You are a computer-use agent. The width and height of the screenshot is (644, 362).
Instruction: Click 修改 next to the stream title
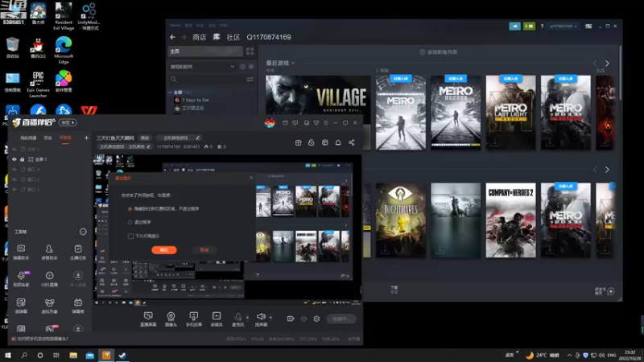pos(145,138)
